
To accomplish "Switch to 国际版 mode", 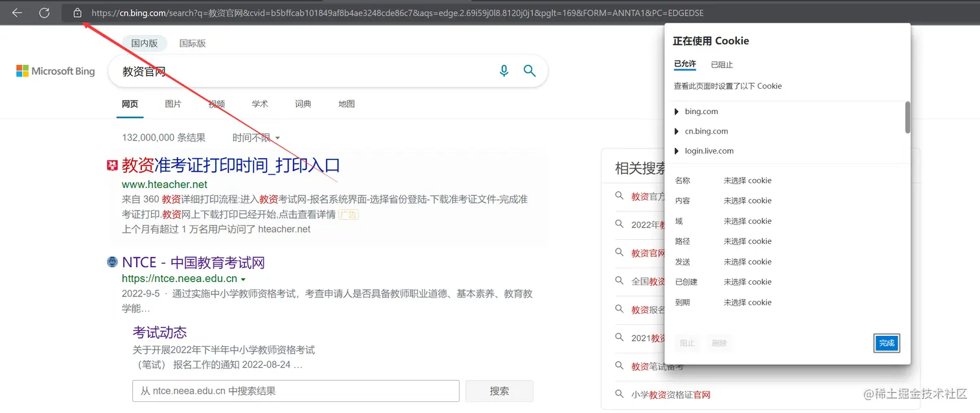I will (x=192, y=43).
